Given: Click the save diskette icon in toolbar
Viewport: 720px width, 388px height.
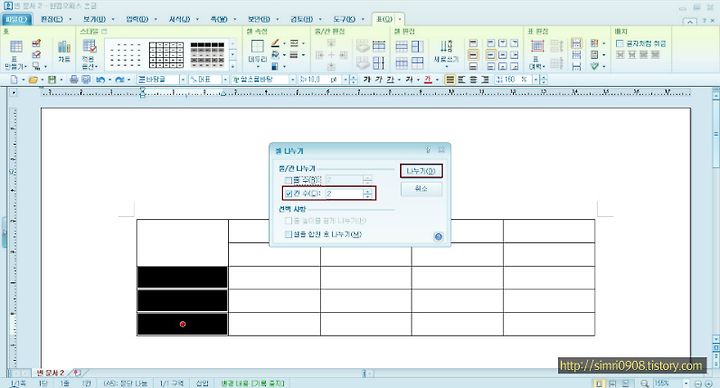Looking at the screenshot, I should (x=52, y=80).
